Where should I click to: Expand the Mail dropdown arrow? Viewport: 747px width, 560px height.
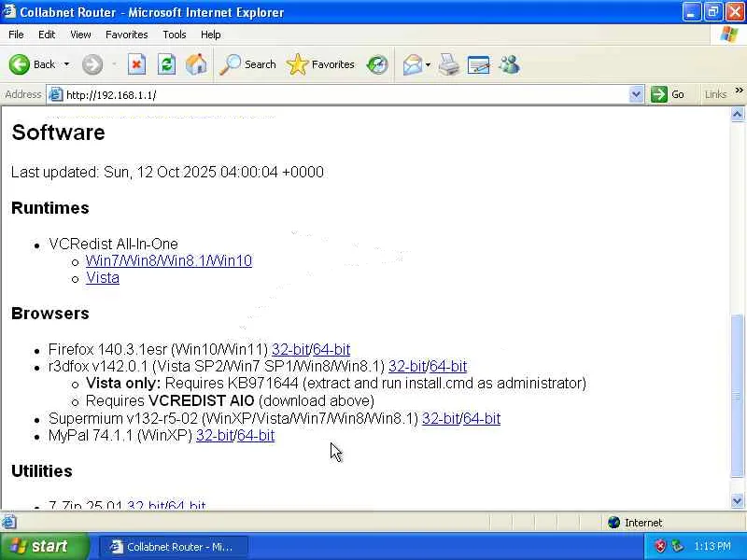point(428,64)
